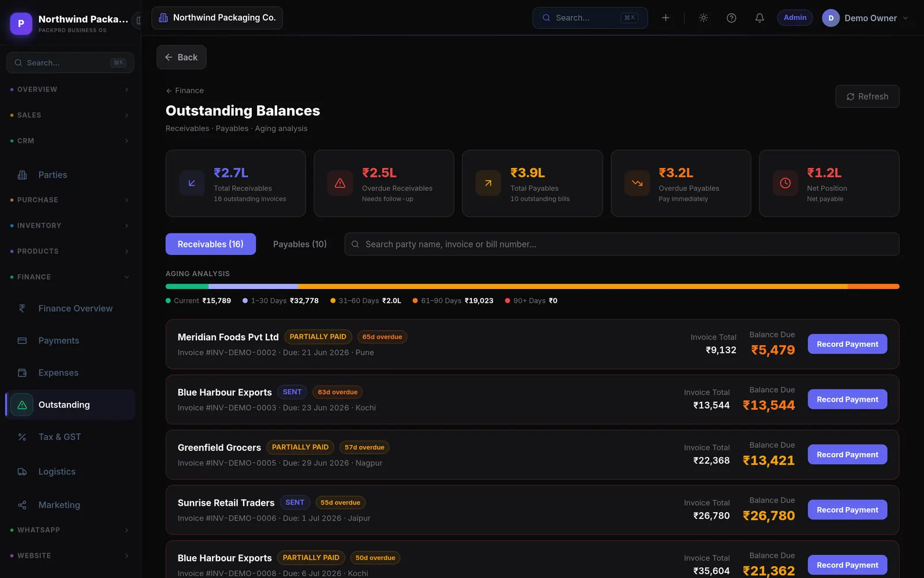Open Tax & GST page

click(x=70, y=437)
